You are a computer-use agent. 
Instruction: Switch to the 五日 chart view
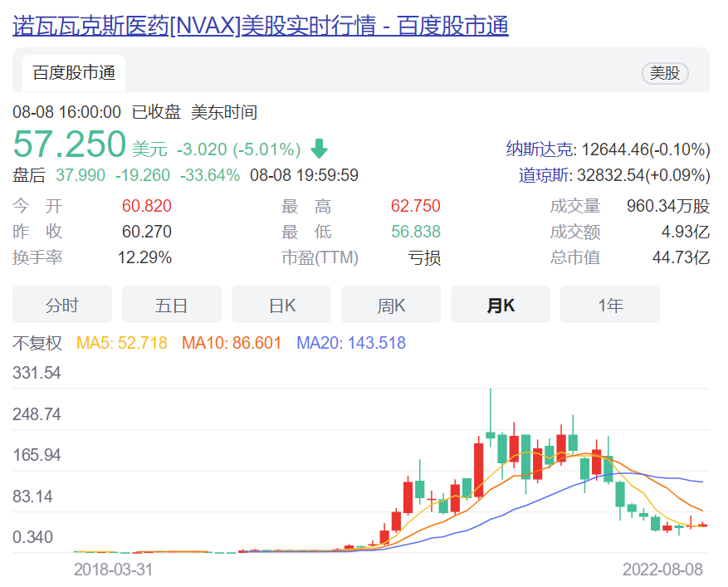171,306
